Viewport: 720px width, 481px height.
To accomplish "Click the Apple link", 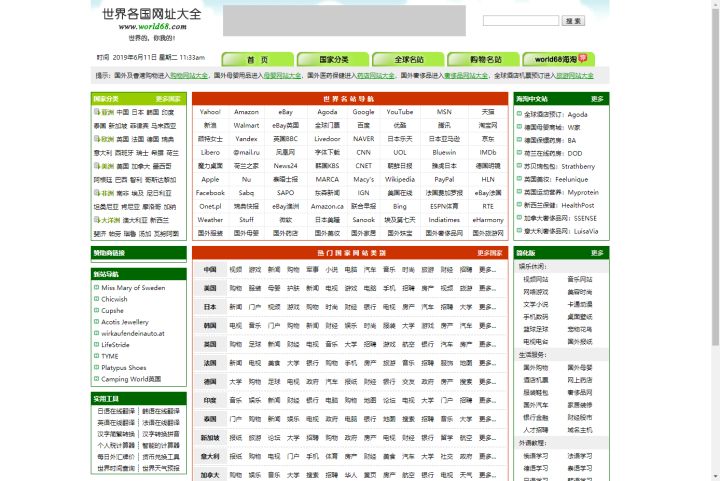I will (x=210, y=179).
